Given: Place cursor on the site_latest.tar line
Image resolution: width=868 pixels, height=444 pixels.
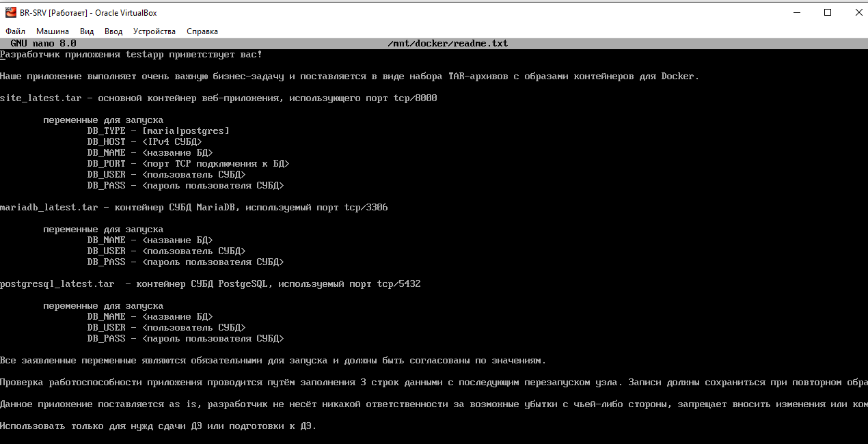Looking at the screenshot, I should point(219,98).
